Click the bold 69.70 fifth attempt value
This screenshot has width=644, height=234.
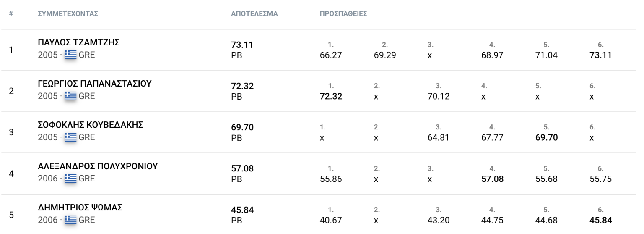(x=546, y=138)
